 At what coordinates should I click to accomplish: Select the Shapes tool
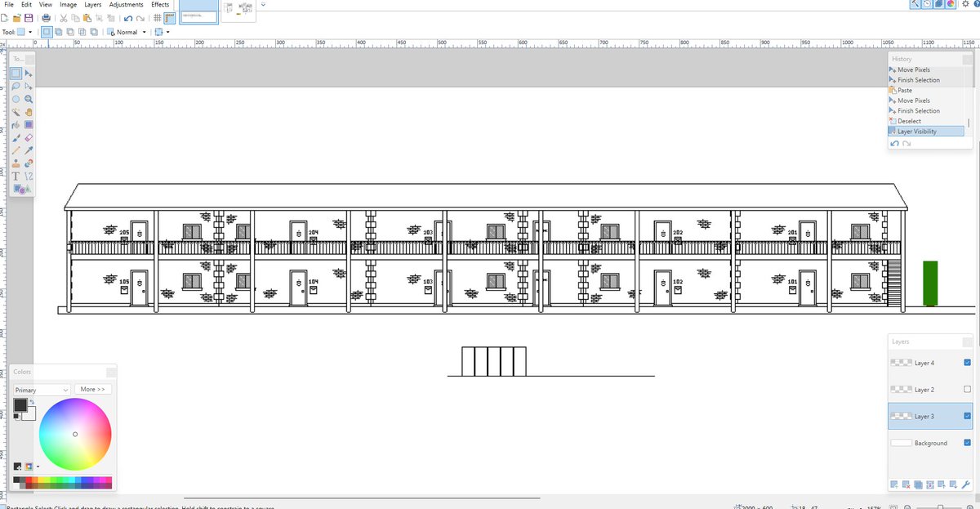point(21,190)
